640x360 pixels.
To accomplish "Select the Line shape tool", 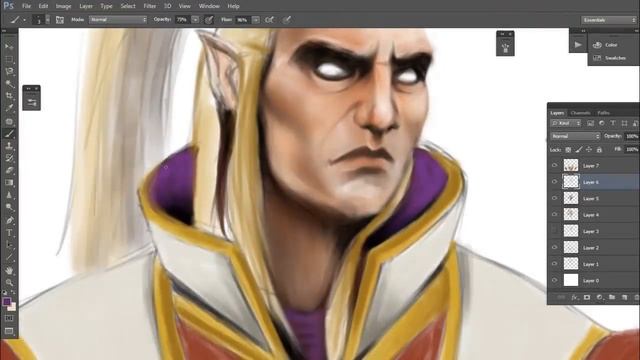I will [x=9, y=257].
